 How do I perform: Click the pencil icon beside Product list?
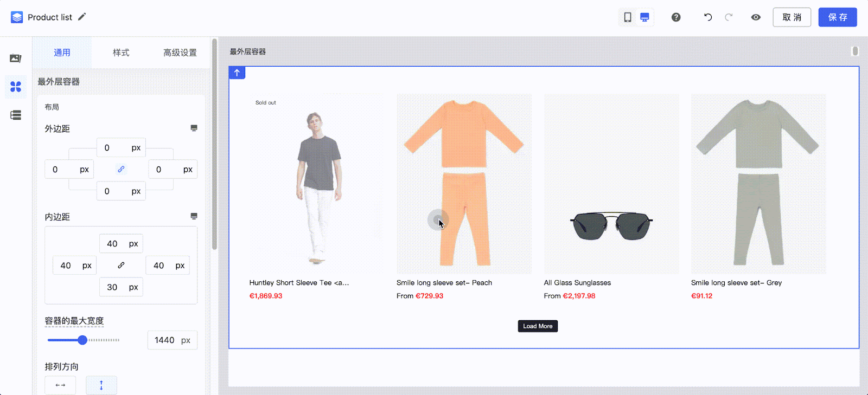pos(82,17)
